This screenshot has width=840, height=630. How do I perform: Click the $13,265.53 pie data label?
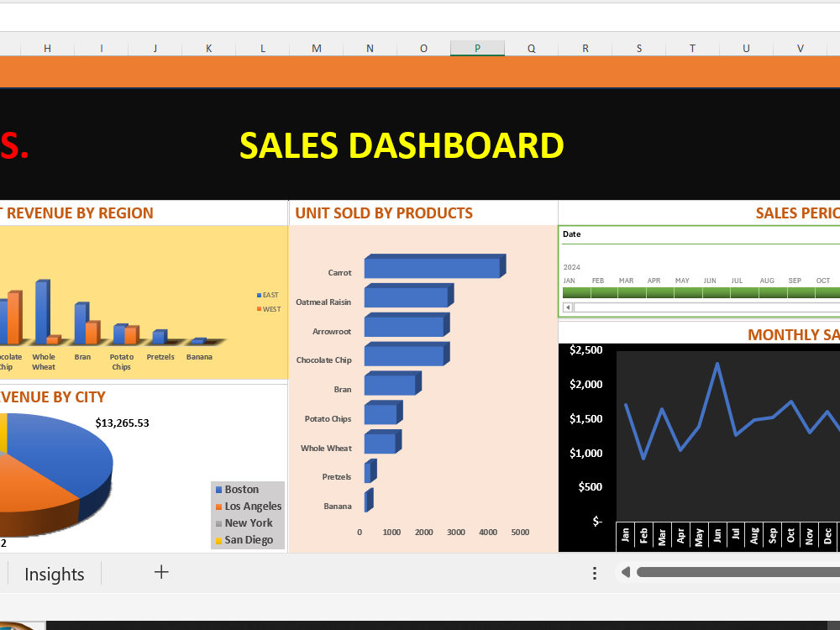(122, 423)
